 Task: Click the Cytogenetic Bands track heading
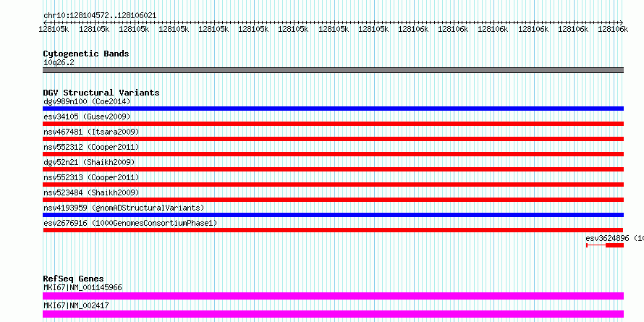coord(86,54)
